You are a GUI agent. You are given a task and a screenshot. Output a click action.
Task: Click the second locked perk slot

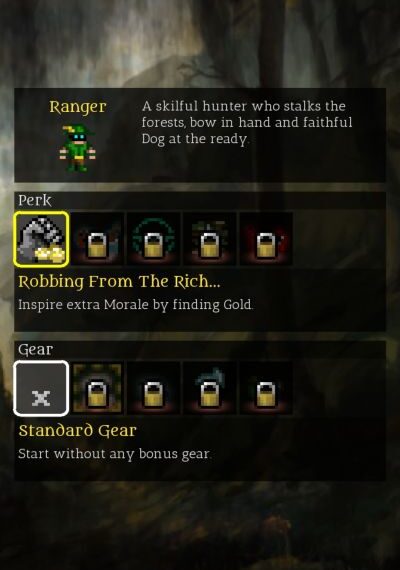click(x=97, y=239)
